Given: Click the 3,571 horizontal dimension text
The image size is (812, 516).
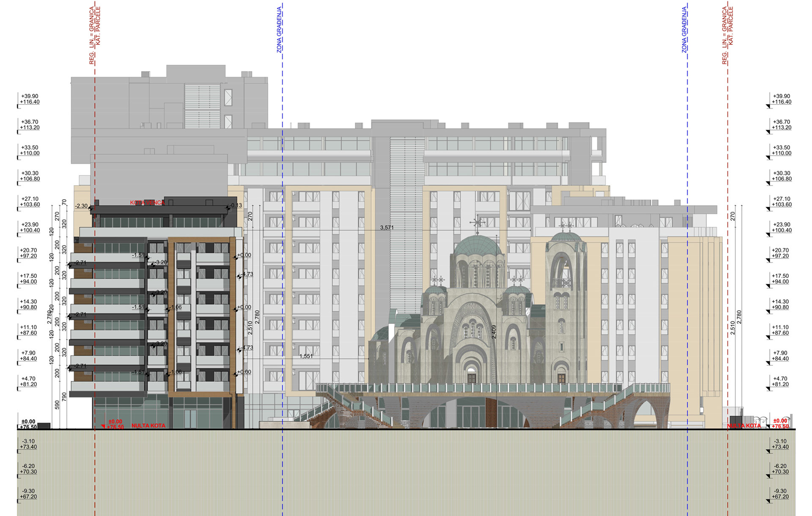Looking at the screenshot, I should click(x=387, y=228).
